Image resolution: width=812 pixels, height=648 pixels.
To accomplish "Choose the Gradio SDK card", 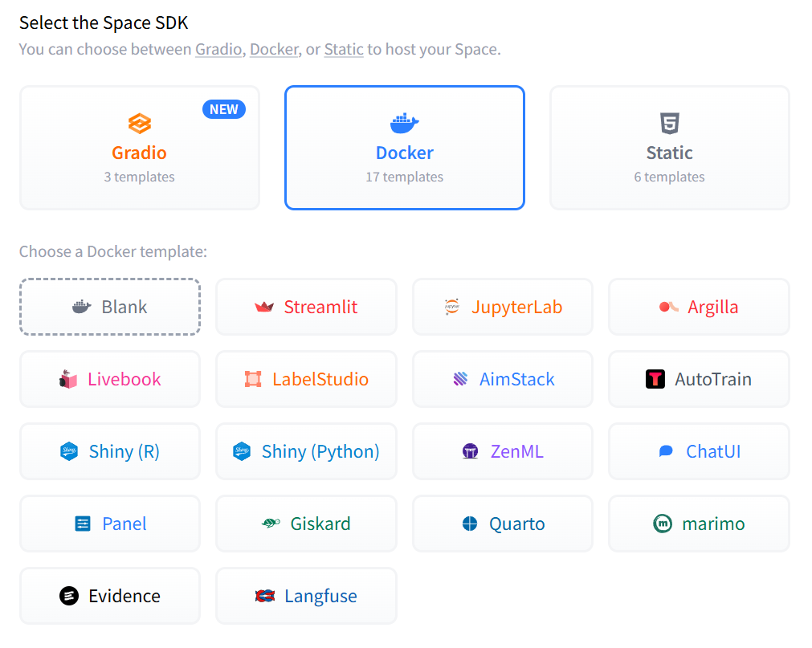I will pos(140,148).
